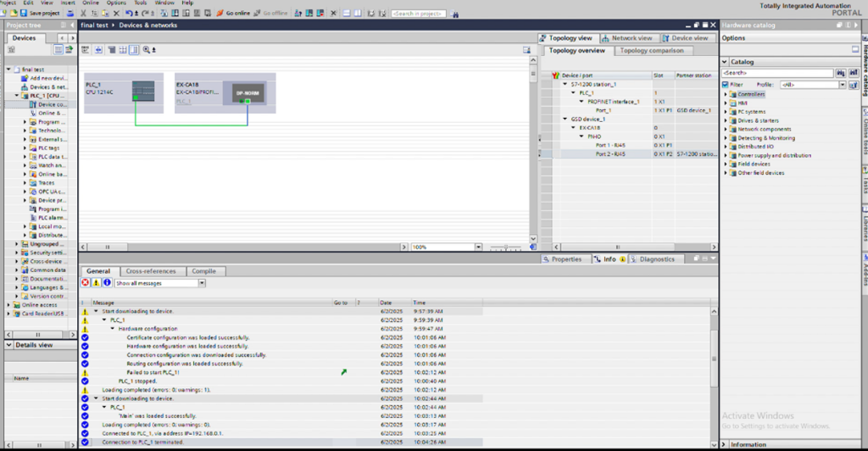Expand the Drives & starters catalog folder
Screen dimensions: 868x451
point(726,120)
